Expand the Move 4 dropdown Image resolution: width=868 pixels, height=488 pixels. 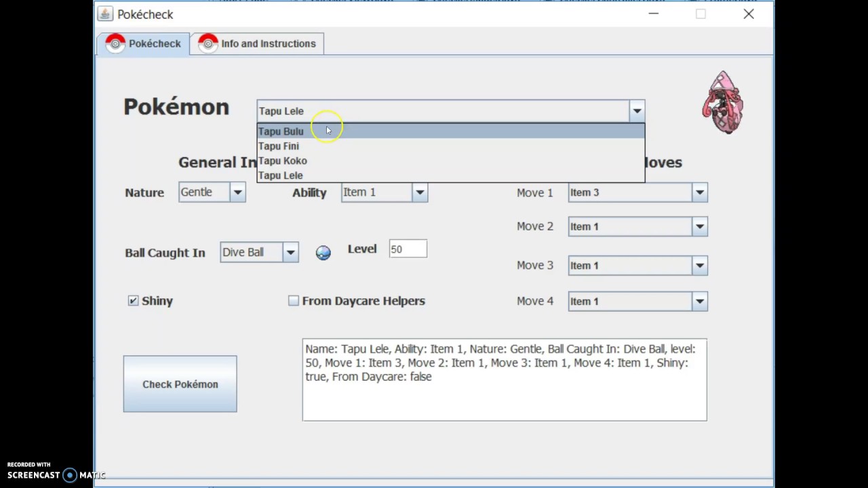(x=699, y=302)
